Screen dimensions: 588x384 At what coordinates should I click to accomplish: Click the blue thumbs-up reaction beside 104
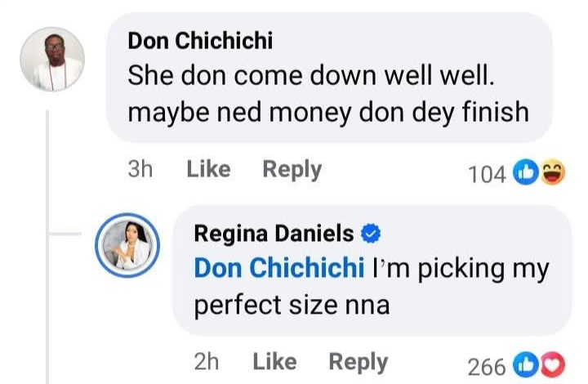[525, 172]
